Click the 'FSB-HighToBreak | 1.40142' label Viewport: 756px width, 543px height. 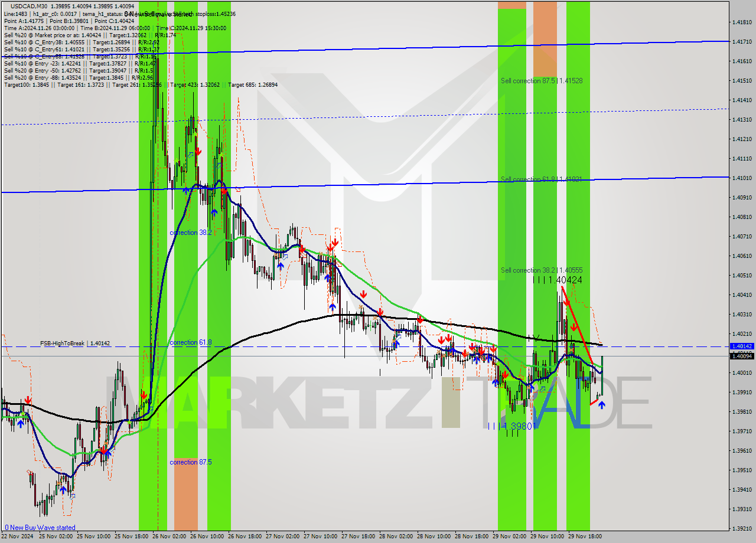75,343
